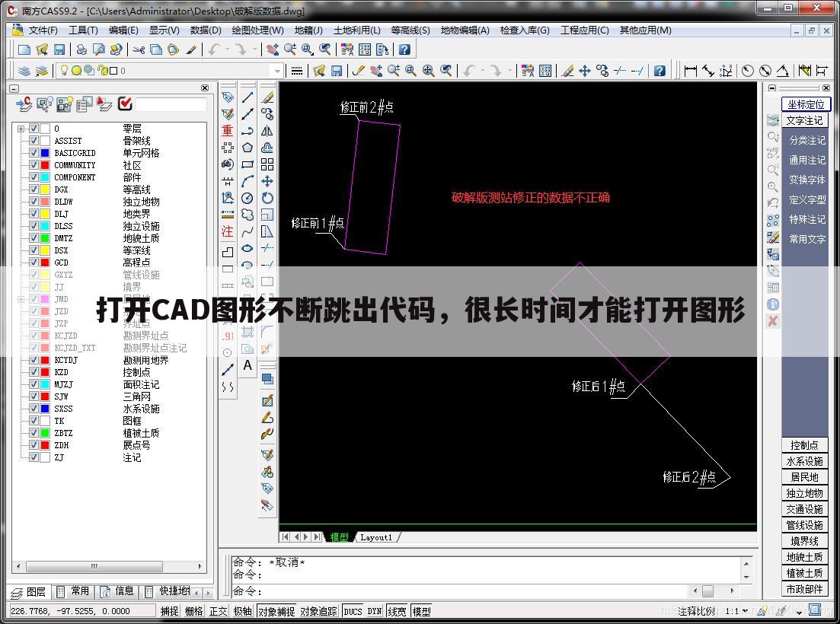Toggle checkbox of layer KZD
This screenshot has height=624, width=840.
tap(34, 372)
